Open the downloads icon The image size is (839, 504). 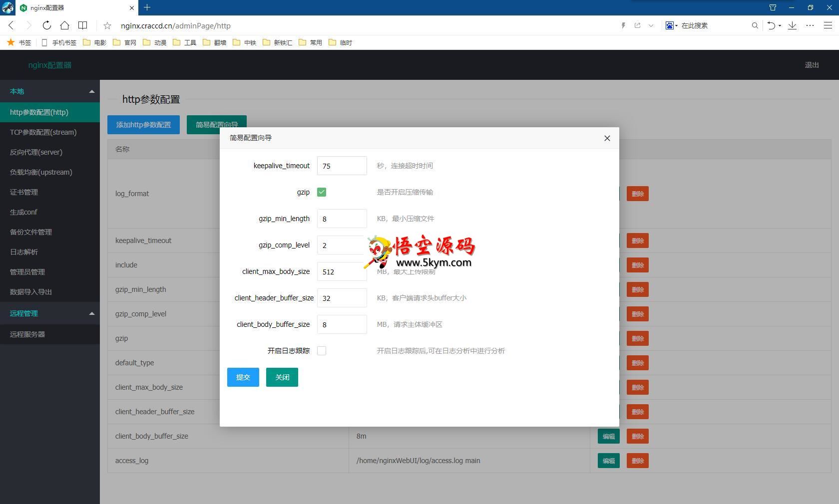(x=792, y=25)
